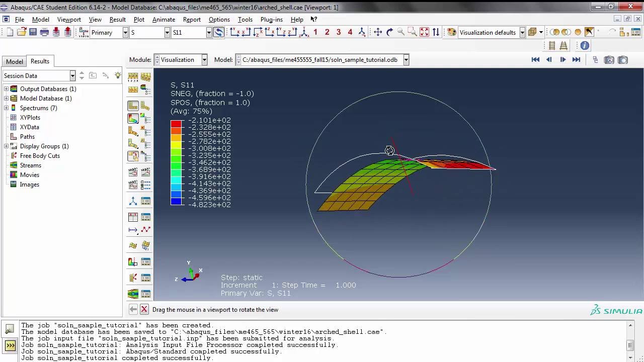Screen dimensions: 644x362
Task: Toggle the field output synchronize button
Action: (218, 32)
